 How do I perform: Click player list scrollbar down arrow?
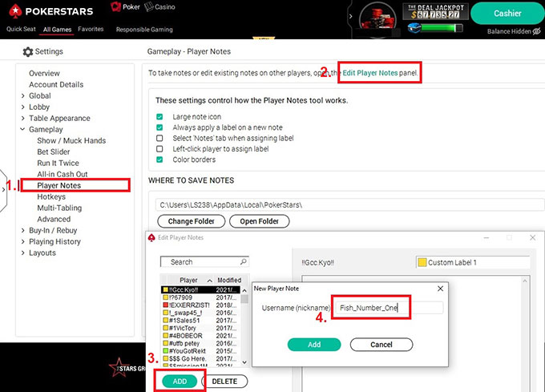(x=244, y=362)
